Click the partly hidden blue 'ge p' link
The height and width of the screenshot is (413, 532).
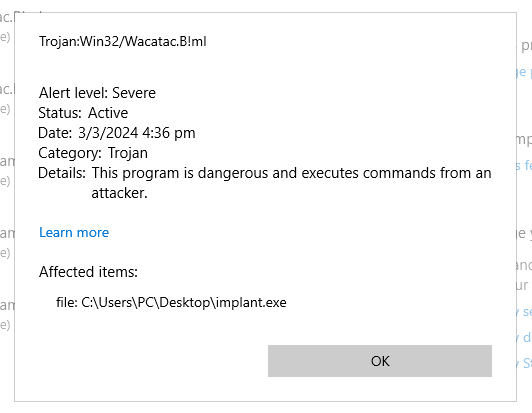point(525,72)
